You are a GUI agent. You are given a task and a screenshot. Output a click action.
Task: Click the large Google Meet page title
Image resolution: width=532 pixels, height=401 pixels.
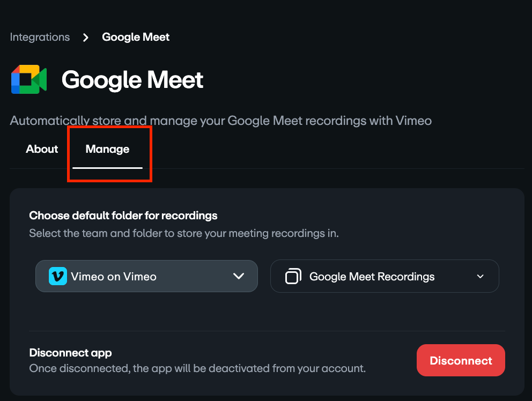[x=132, y=80]
